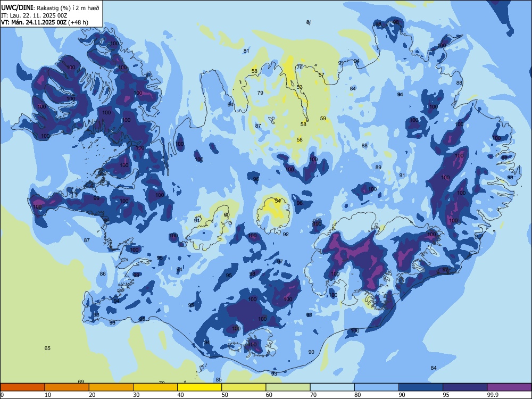Click the '85' value near the south coast
532x399 pixels.
tap(219, 380)
